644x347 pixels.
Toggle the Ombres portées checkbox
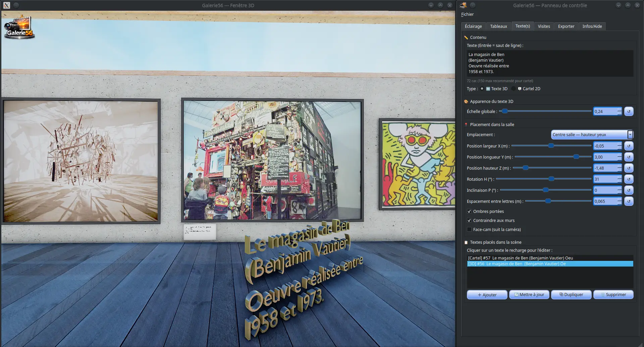pyautogui.click(x=469, y=212)
